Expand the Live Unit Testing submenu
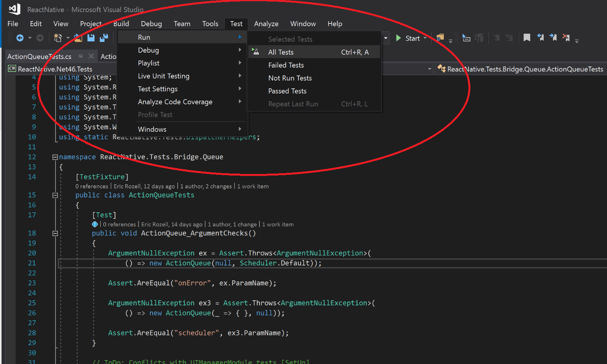 (x=182, y=76)
